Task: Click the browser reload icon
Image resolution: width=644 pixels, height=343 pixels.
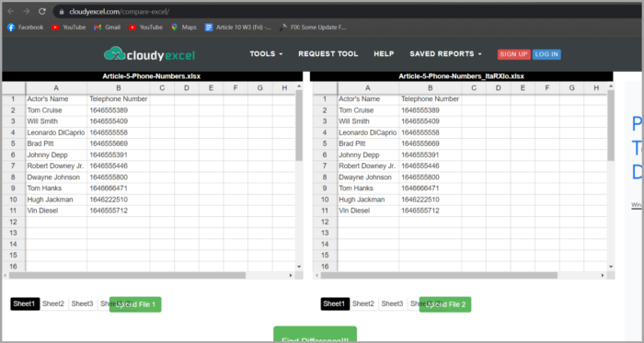Action: click(42, 11)
